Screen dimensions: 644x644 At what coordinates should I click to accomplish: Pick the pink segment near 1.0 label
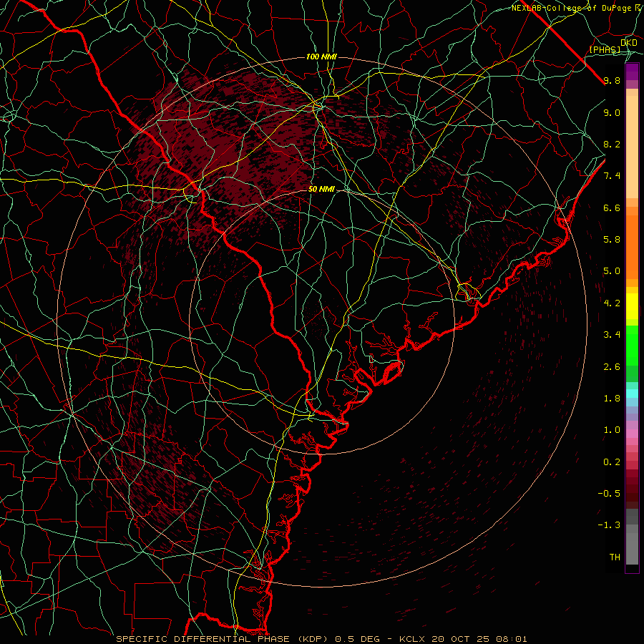(632, 434)
